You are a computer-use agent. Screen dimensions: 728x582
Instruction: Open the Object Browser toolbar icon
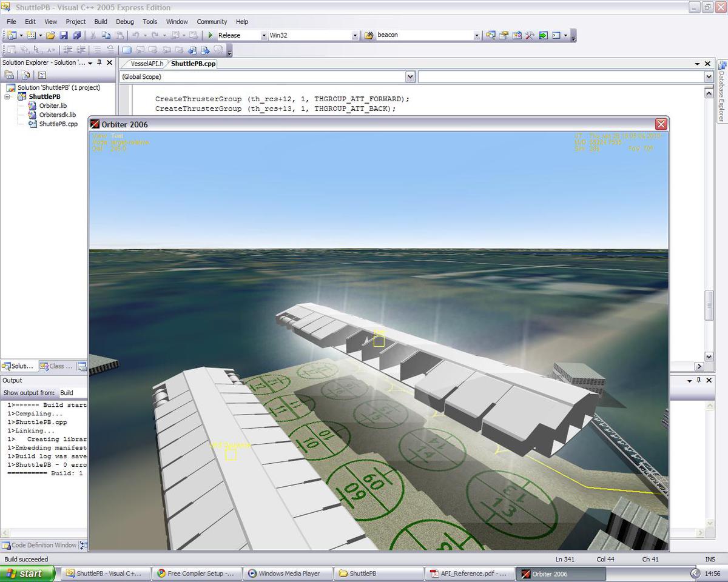coord(517,35)
